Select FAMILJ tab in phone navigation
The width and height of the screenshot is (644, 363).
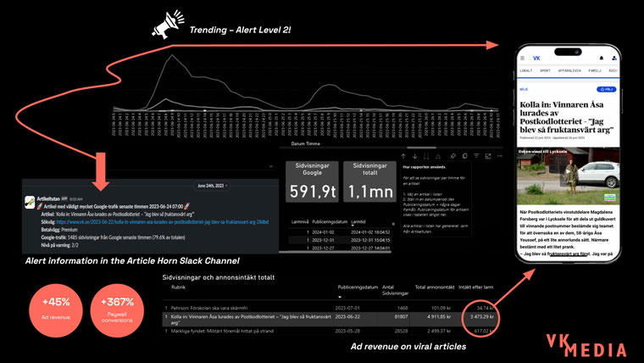[x=595, y=70]
